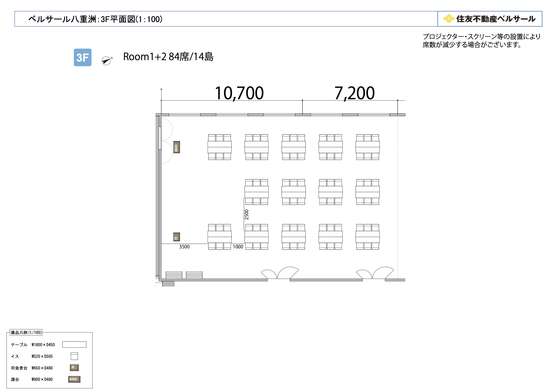Click the W900 podium sample in the legend
Screen dimensions: 555x392
(x=74, y=379)
